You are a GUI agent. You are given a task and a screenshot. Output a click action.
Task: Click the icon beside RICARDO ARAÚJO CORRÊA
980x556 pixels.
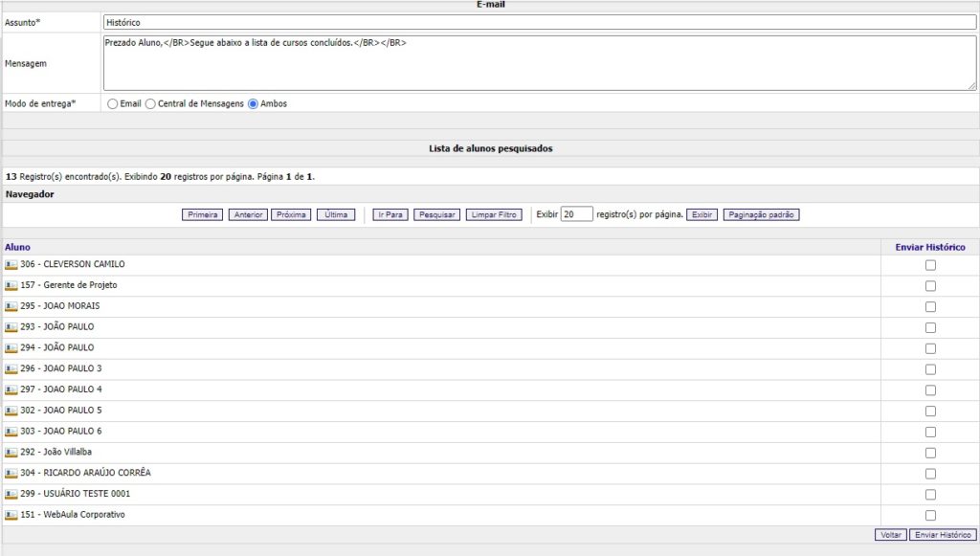point(11,474)
